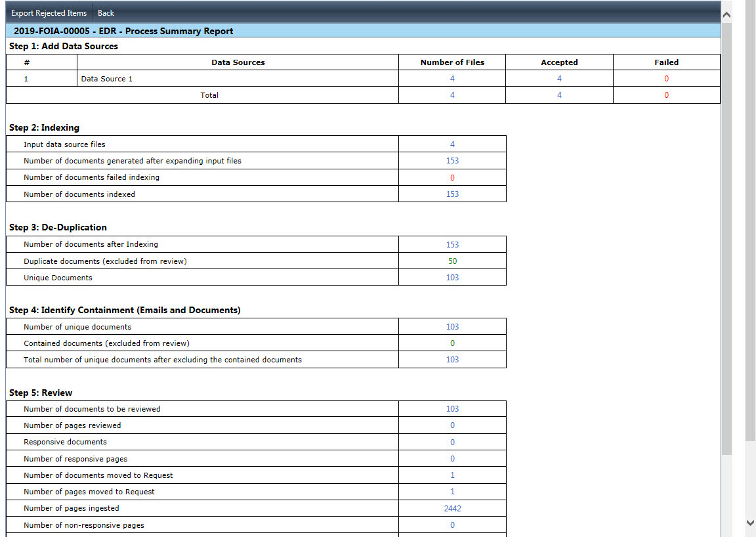This screenshot has width=756, height=537.
Task: Open documents generated after expanding input files count
Action: pos(452,161)
